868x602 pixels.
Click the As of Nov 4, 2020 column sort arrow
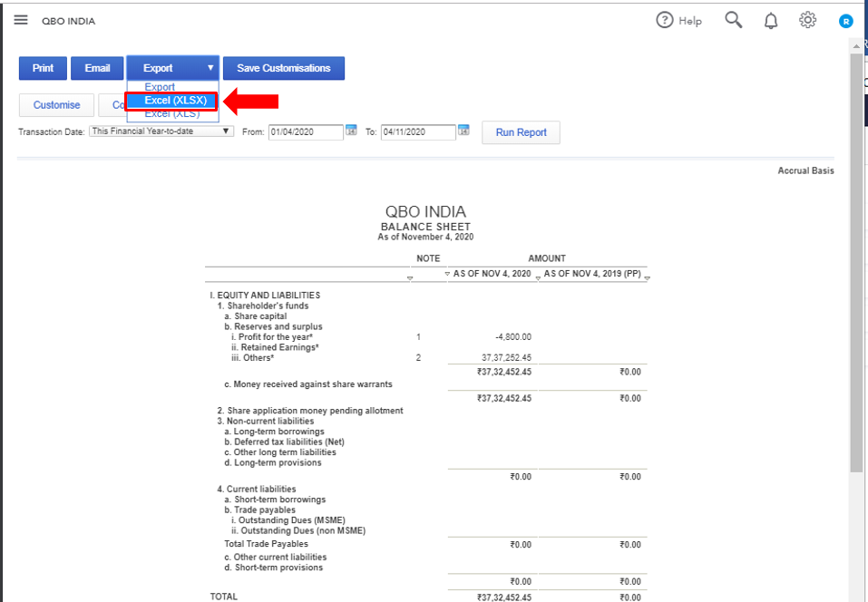[538, 278]
